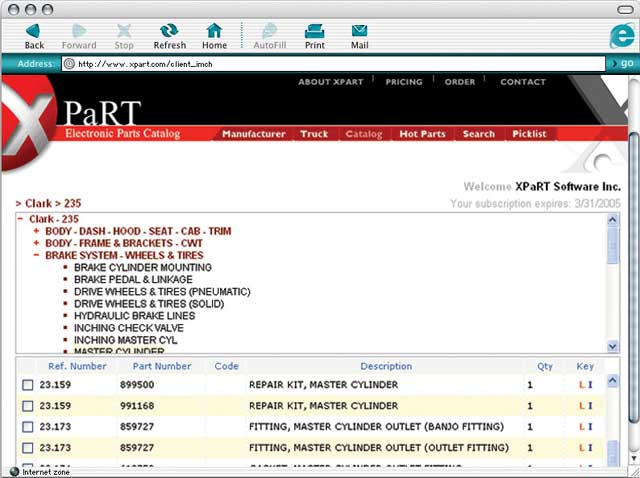This screenshot has height=478, width=640.
Task: Click Clark in the breadcrumb
Action: click(38, 203)
